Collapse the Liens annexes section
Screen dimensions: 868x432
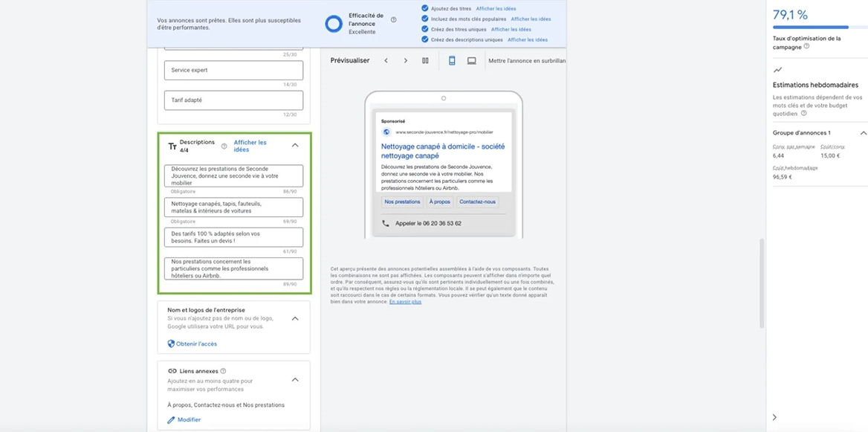(295, 379)
